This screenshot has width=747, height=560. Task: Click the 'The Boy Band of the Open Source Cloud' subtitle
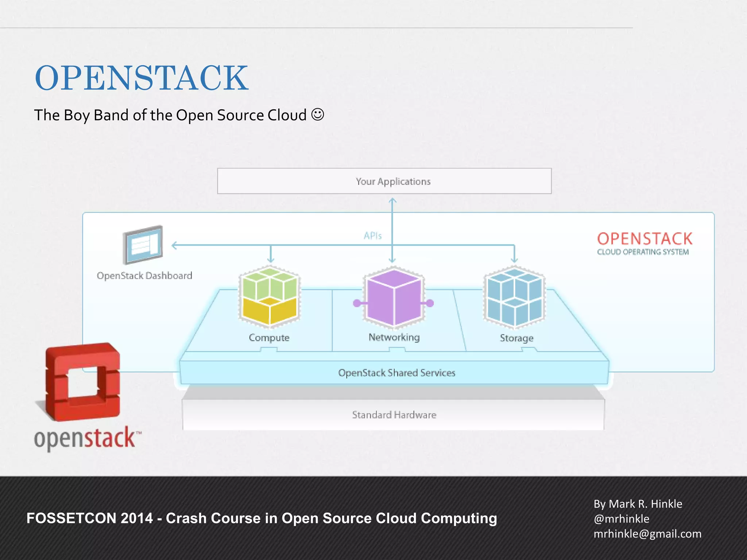[170, 115]
